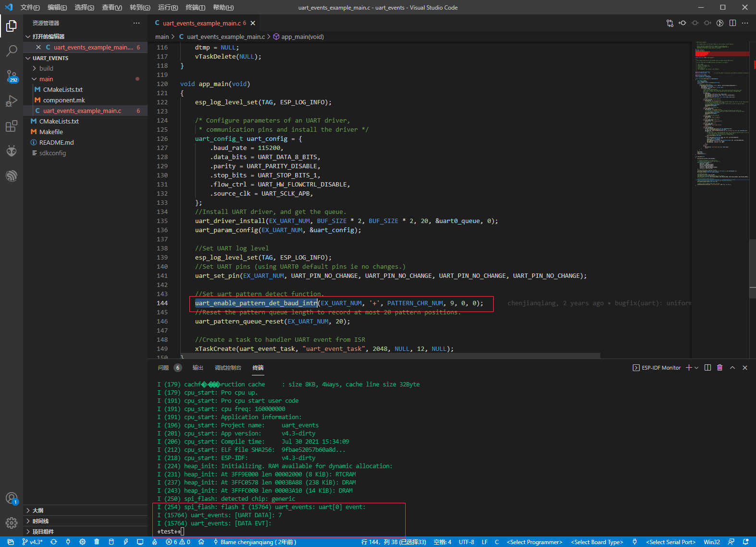756x547 pixels.
Task: Synchronize changes icon in status bar
Action: pos(53,542)
